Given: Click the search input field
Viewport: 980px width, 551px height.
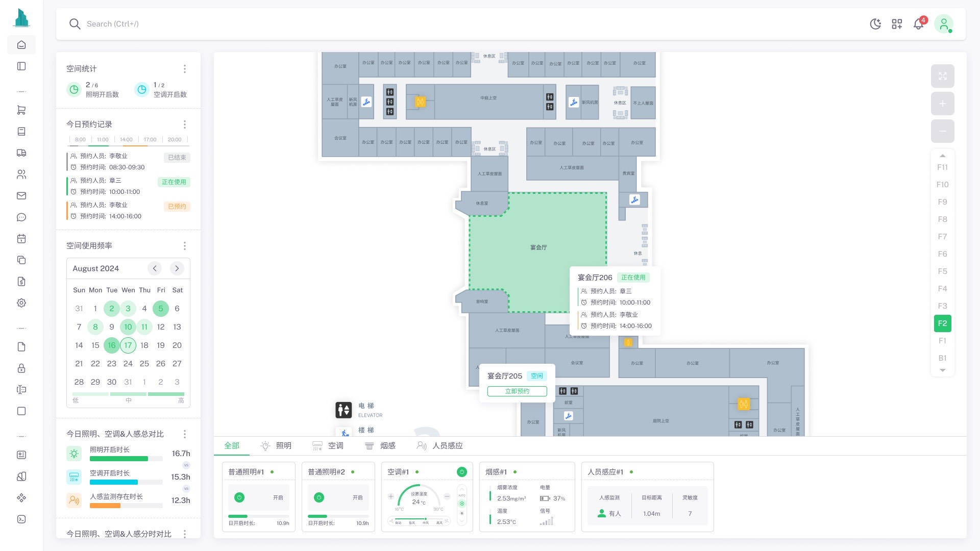Looking at the screenshot, I should tap(112, 24).
